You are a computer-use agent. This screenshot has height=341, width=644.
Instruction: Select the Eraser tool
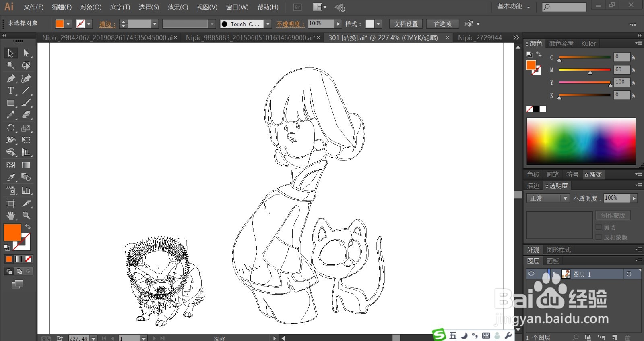(26, 115)
